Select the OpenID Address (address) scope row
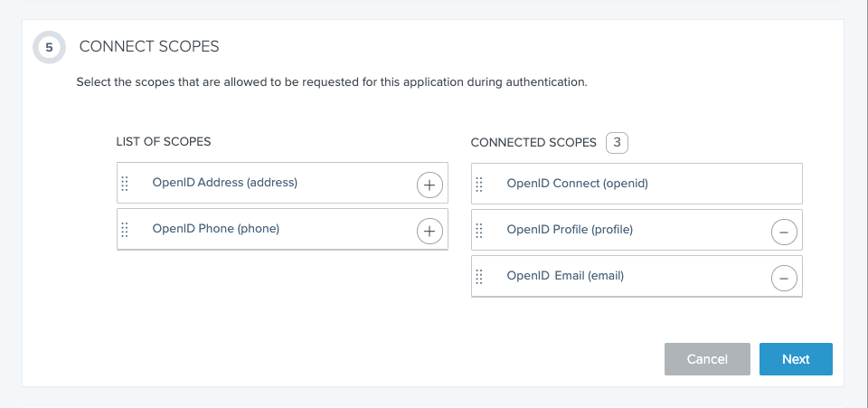 (225, 183)
